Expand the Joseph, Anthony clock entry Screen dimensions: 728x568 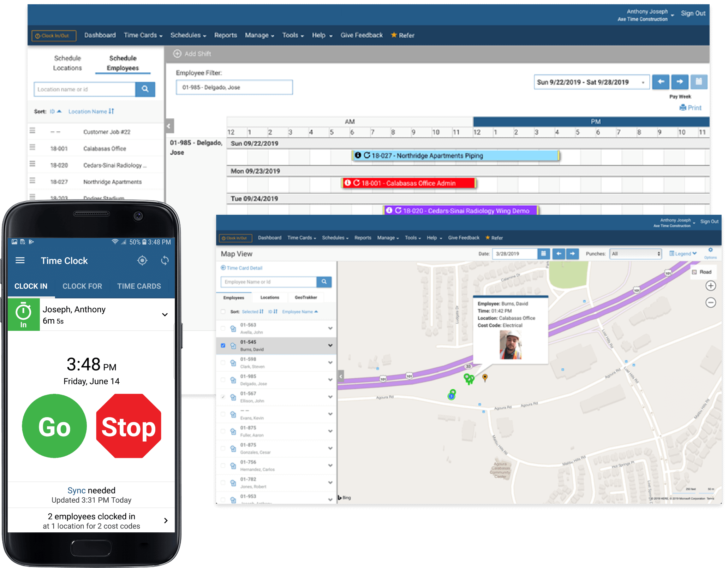click(165, 314)
